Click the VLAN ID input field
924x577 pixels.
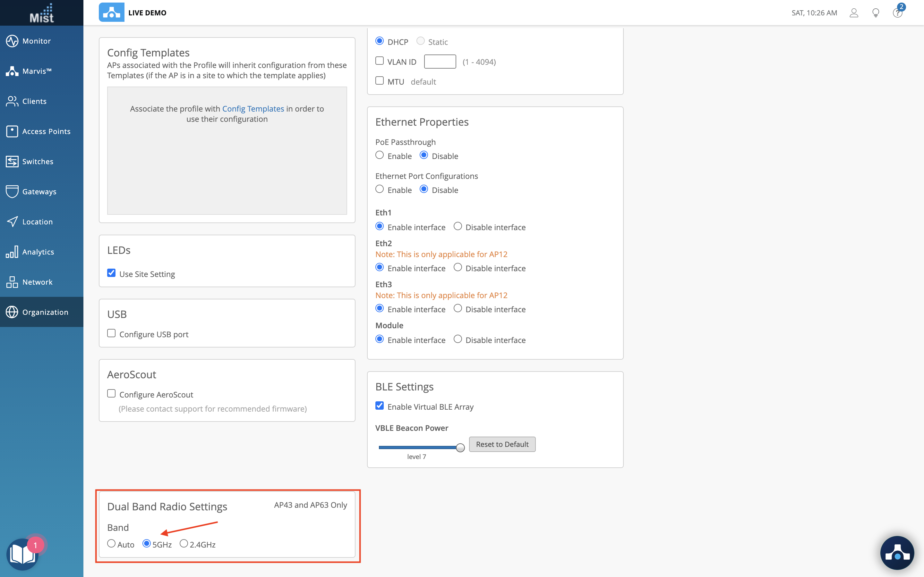coord(440,62)
